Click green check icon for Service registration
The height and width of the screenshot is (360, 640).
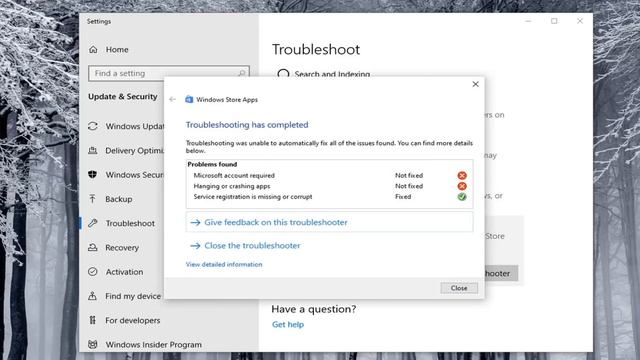[x=462, y=197]
